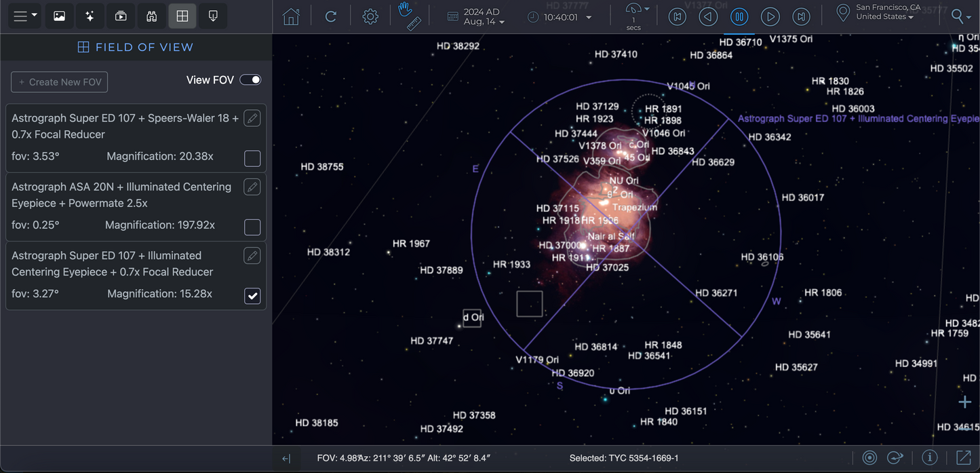Edit the Astrograph ASA 20N FOV entry
The height and width of the screenshot is (473, 980).
tap(252, 187)
